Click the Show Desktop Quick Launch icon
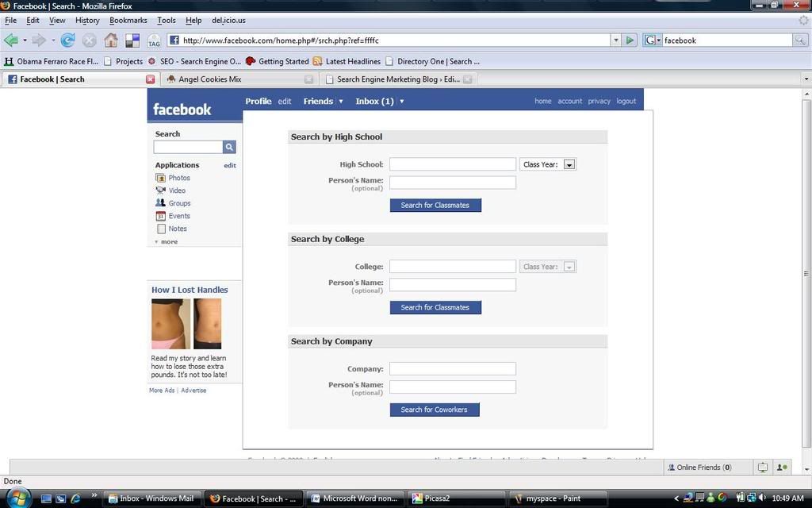Image resolution: width=812 pixels, height=508 pixels. 46,498
